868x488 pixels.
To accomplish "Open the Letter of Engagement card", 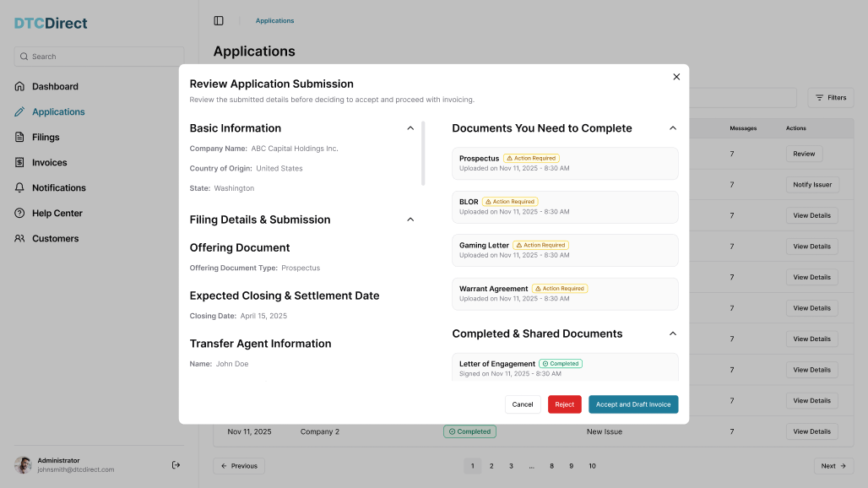I will point(565,366).
